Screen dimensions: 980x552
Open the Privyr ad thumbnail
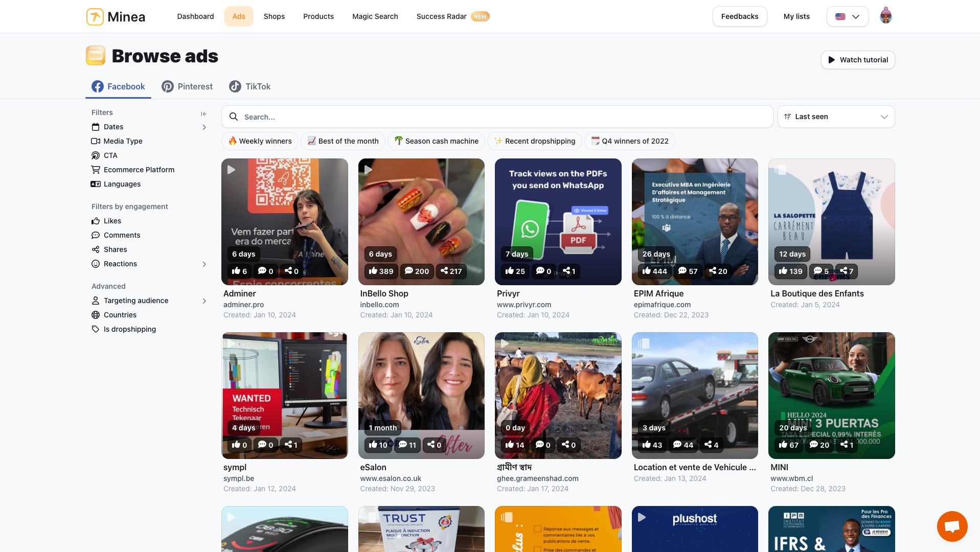[x=558, y=215]
